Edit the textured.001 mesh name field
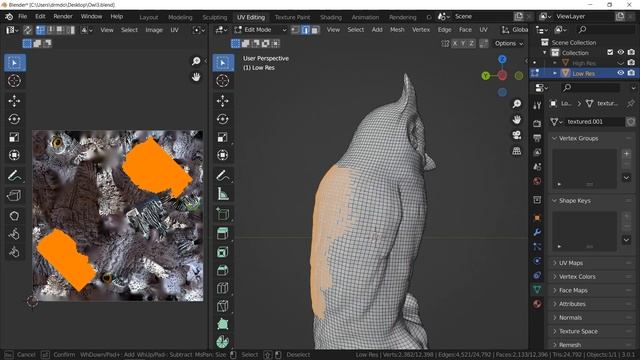This screenshot has width=640, height=360. coord(595,122)
